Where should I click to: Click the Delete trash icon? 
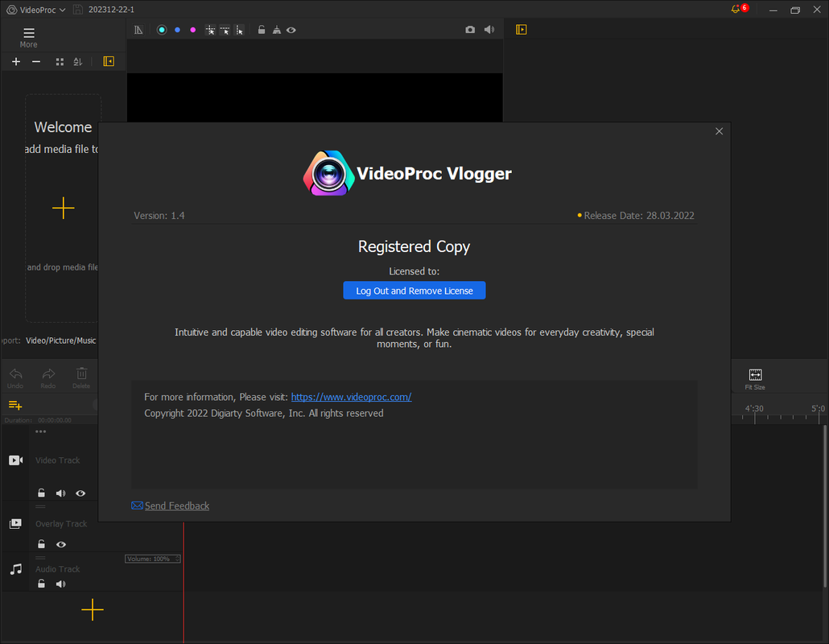click(81, 378)
